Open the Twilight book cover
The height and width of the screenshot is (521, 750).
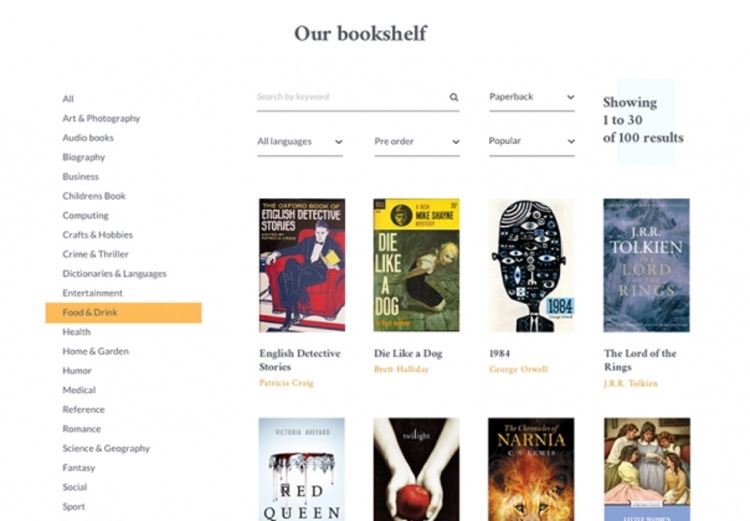(x=416, y=469)
